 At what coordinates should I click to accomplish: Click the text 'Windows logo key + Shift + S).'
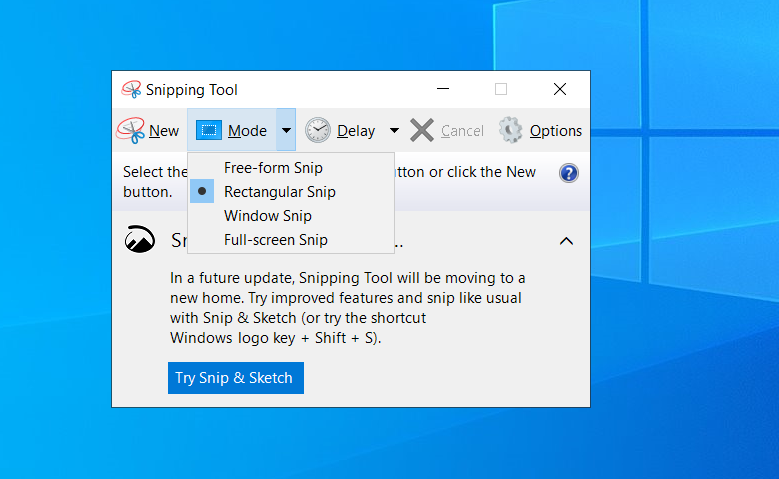(x=276, y=338)
